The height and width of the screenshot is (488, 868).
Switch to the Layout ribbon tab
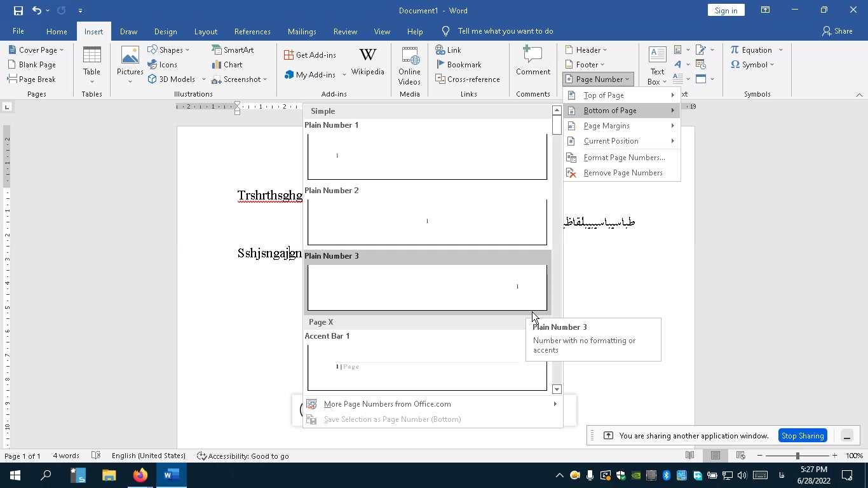pyautogui.click(x=205, y=31)
